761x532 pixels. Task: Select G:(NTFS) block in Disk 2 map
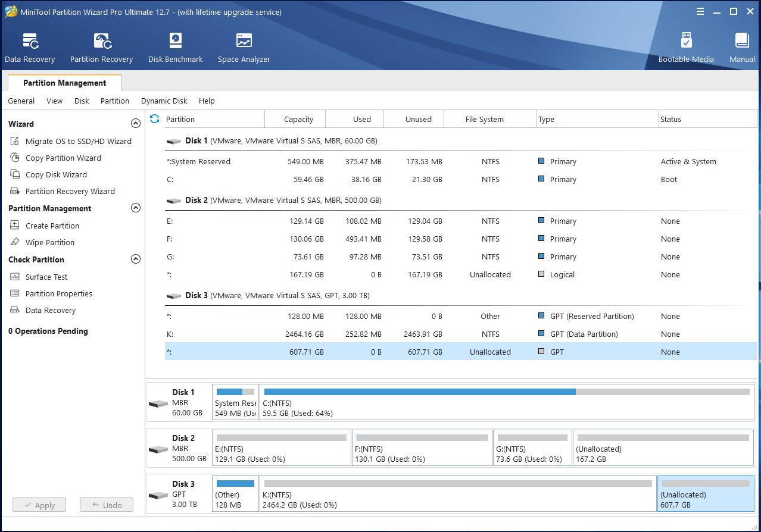(x=532, y=448)
